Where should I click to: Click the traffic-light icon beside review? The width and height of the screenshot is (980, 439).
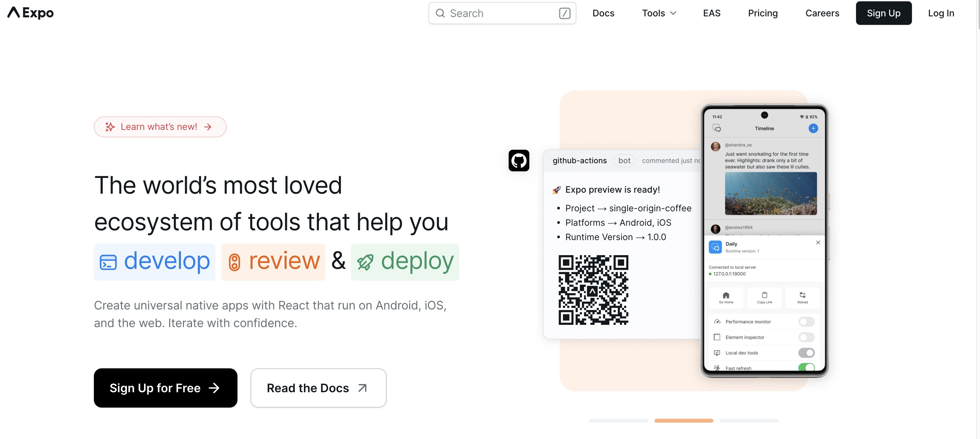[234, 262]
